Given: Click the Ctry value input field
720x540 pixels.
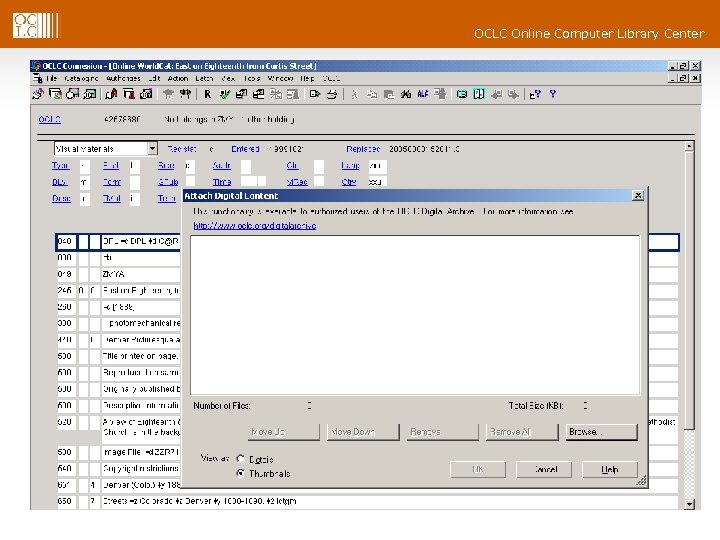Looking at the screenshot, I should pyautogui.click(x=377, y=182).
